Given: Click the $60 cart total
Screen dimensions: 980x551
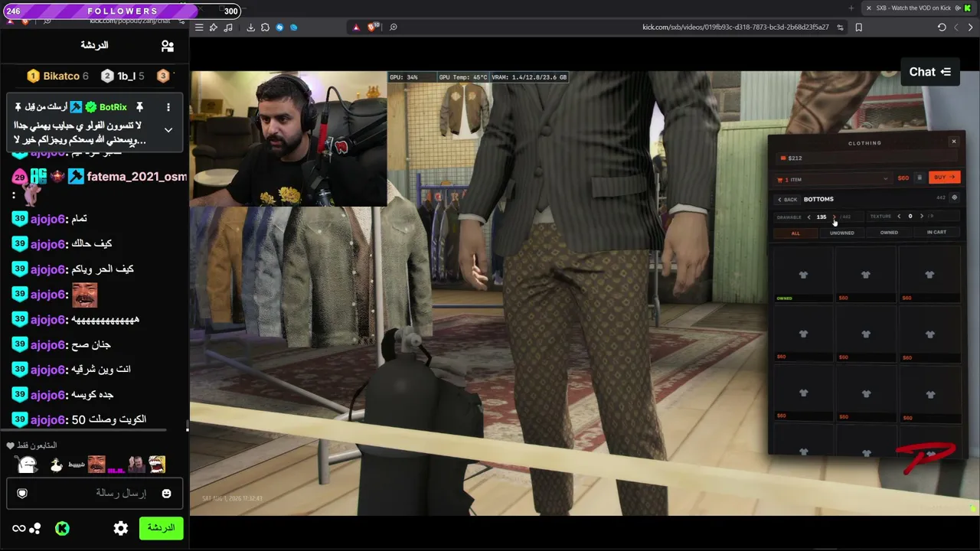Looking at the screenshot, I should [903, 178].
